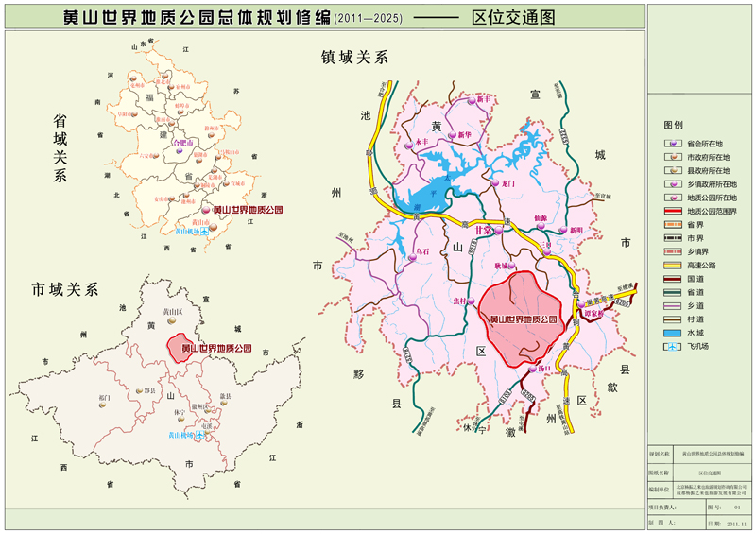Select the 汤口 town marker
This screenshot has height=534, width=756.
(x=530, y=369)
